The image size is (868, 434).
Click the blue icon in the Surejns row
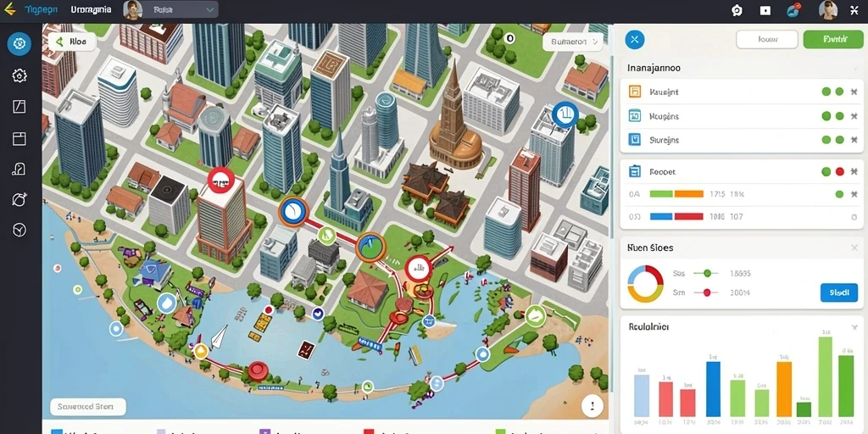634,140
